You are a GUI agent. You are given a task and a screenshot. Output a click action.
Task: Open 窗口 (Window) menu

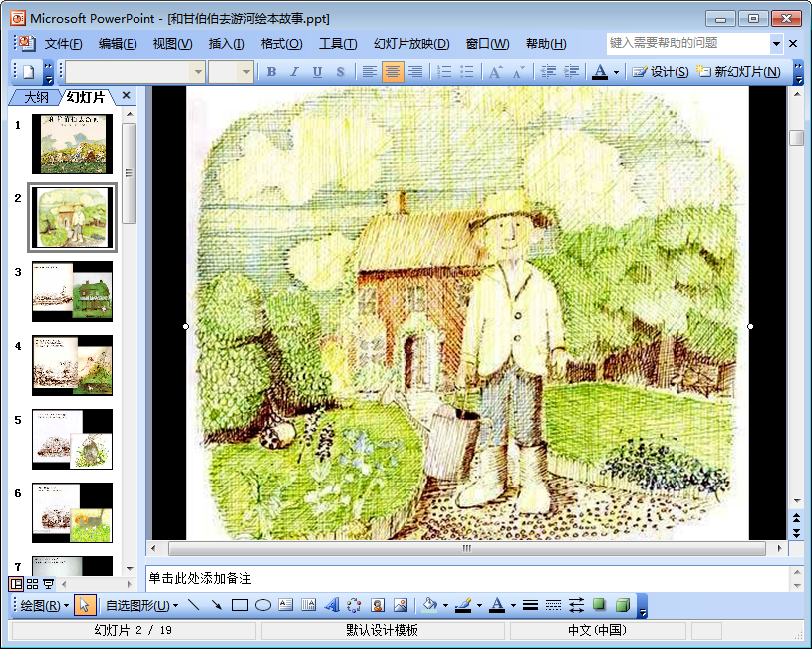click(x=487, y=44)
